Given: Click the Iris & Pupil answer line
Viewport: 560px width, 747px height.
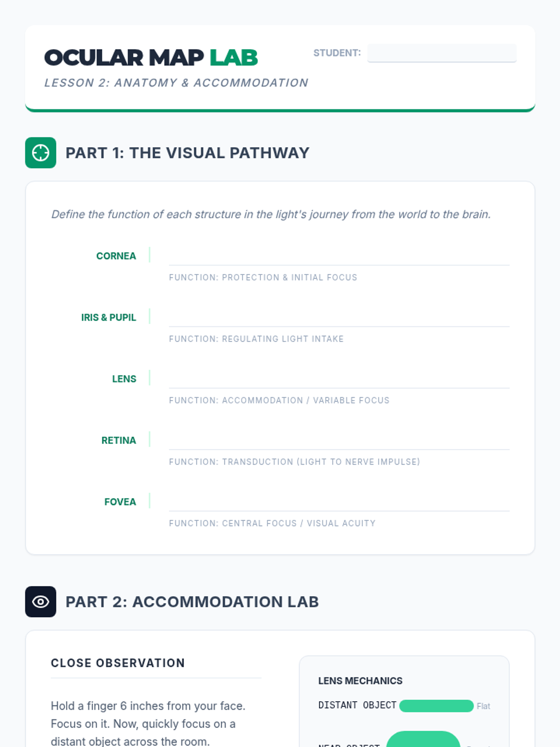Looking at the screenshot, I should (x=339, y=317).
